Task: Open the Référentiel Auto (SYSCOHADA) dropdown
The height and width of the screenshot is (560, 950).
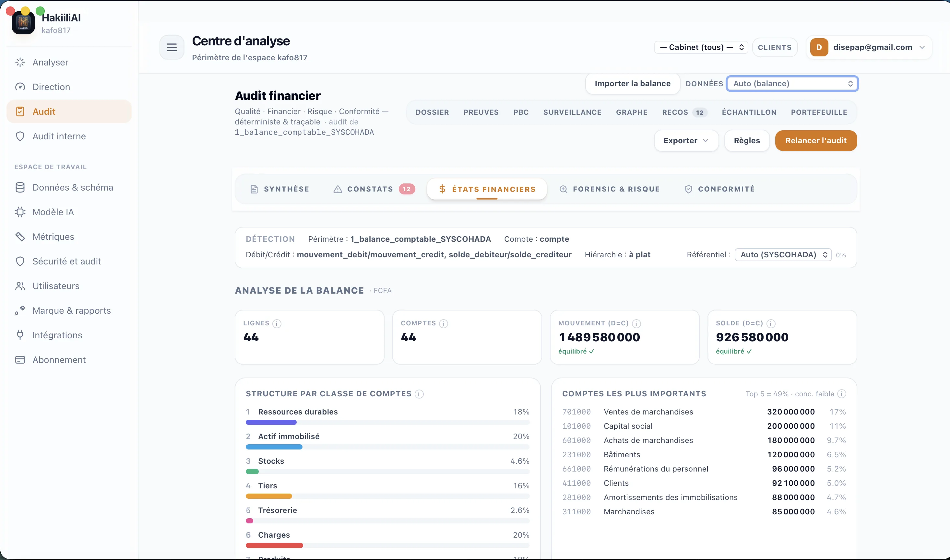Action: coord(783,255)
